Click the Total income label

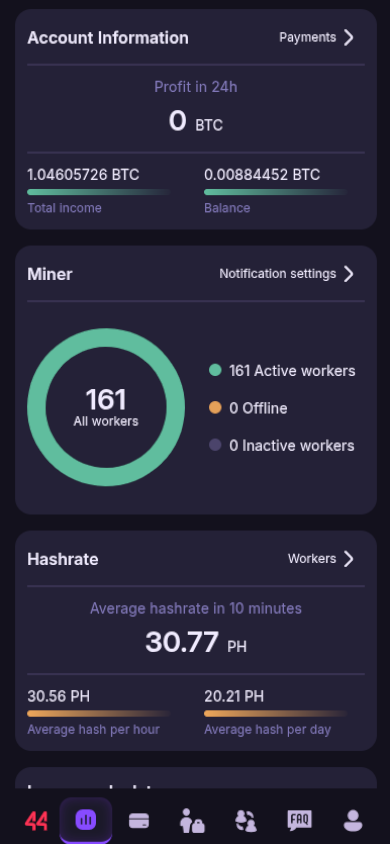click(x=65, y=208)
